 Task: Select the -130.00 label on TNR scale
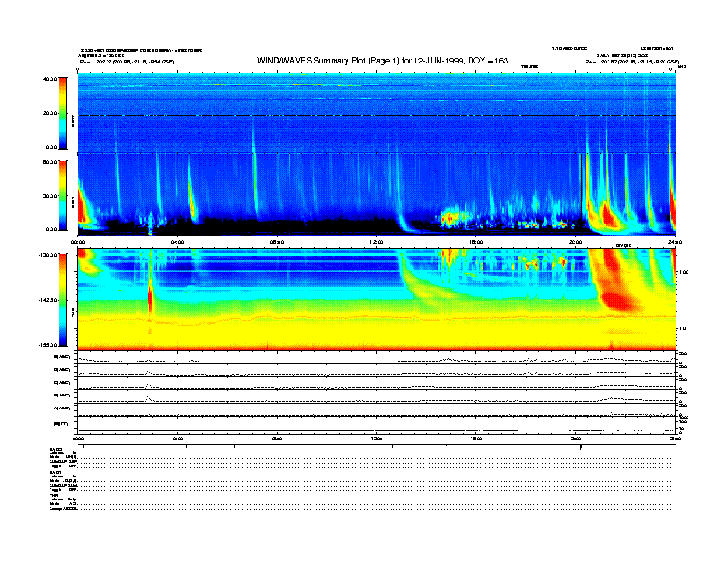(x=48, y=255)
